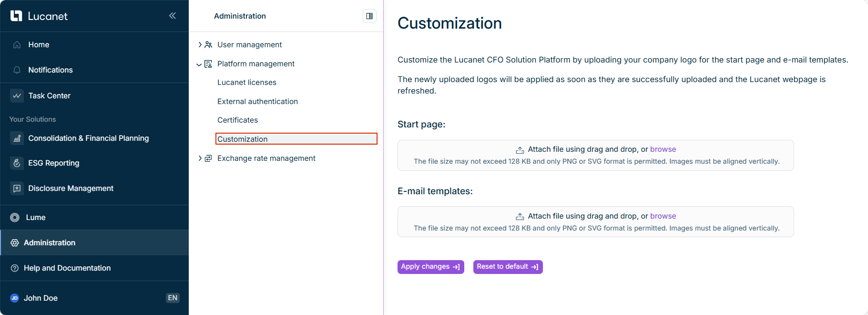Open ESG Reporting solution
Viewport: 868px width, 315px height.
(x=94, y=163)
